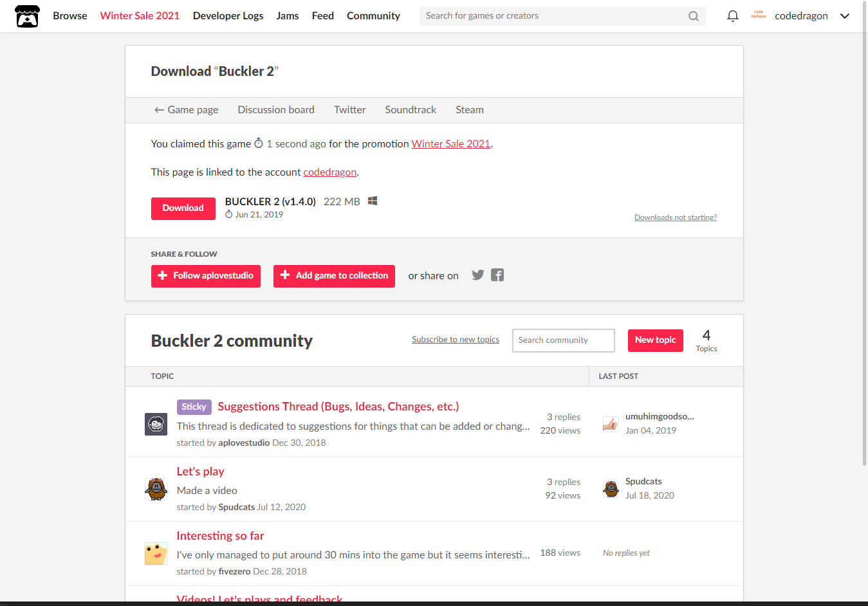Image resolution: width=868 pixels, height=606 pixels.
Task: Open the Twitter tab link
Action: 350,110
